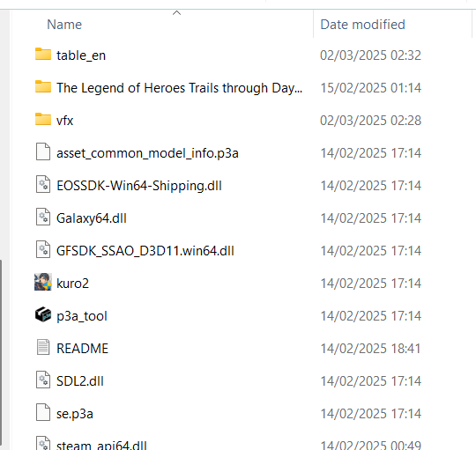This screenshot has width=476, height=450.
Task: Select the SDL2.dll file icon
Action: tap(43, 380)
